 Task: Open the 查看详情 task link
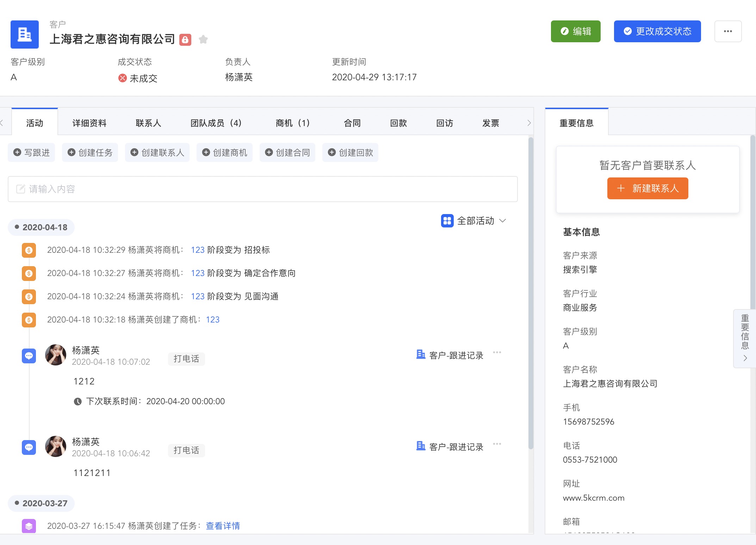pos(223,526)
